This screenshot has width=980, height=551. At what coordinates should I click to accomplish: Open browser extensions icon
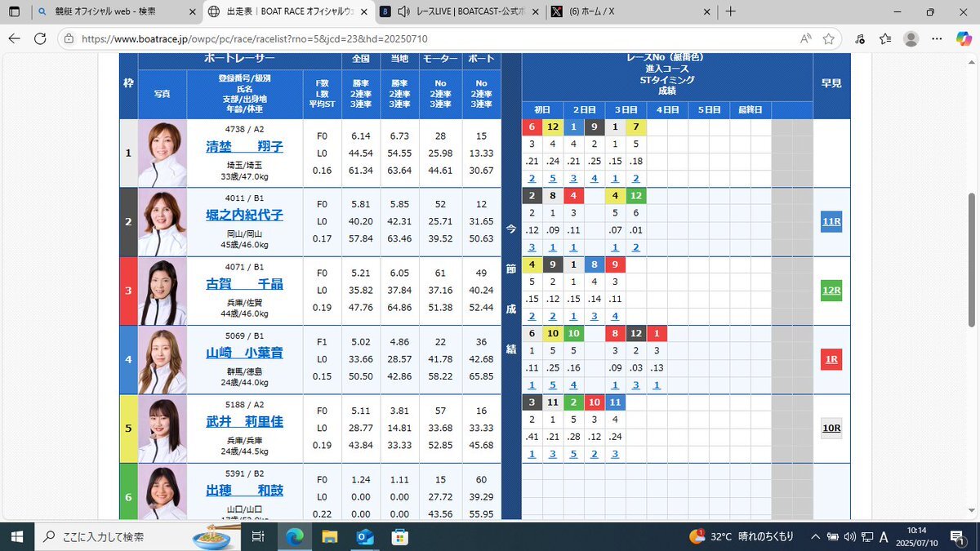[x=860, y=38]
